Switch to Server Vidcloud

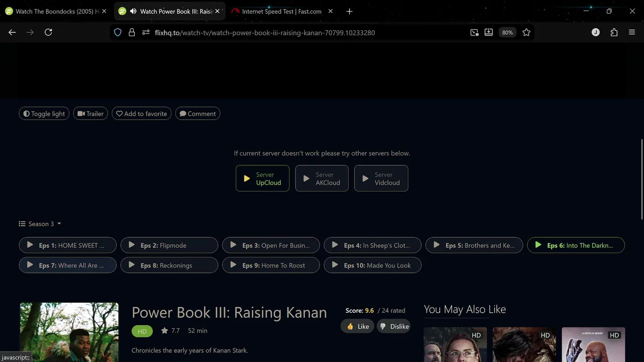pyautogui.click(x=381, y=178)
